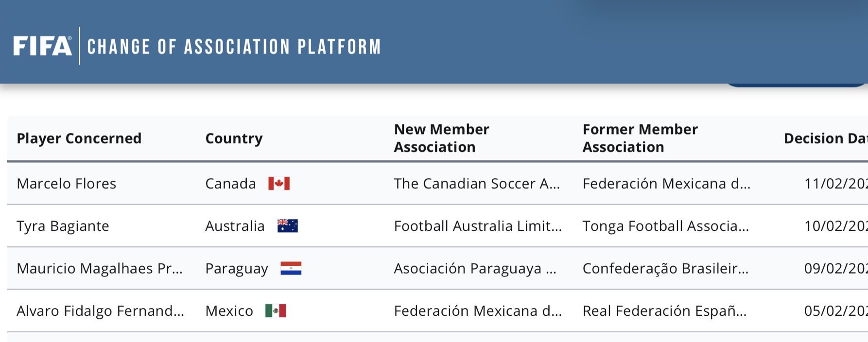Click the Mexico flag icon

[276, 311]
